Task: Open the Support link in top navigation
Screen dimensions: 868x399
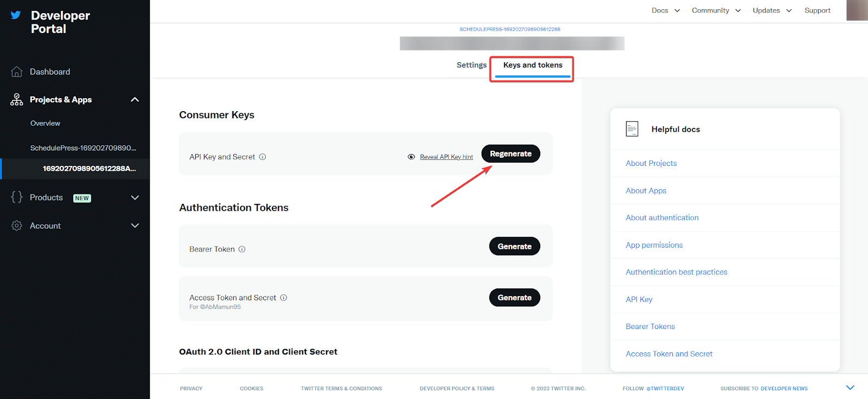Action: tap(818, 10)
